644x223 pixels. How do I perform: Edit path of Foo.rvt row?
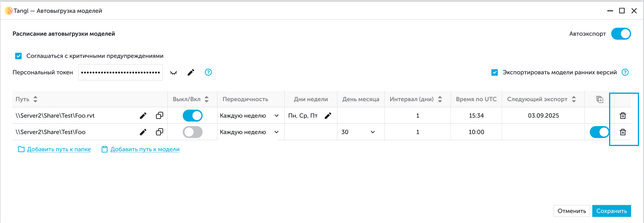(x=143, y=116)
